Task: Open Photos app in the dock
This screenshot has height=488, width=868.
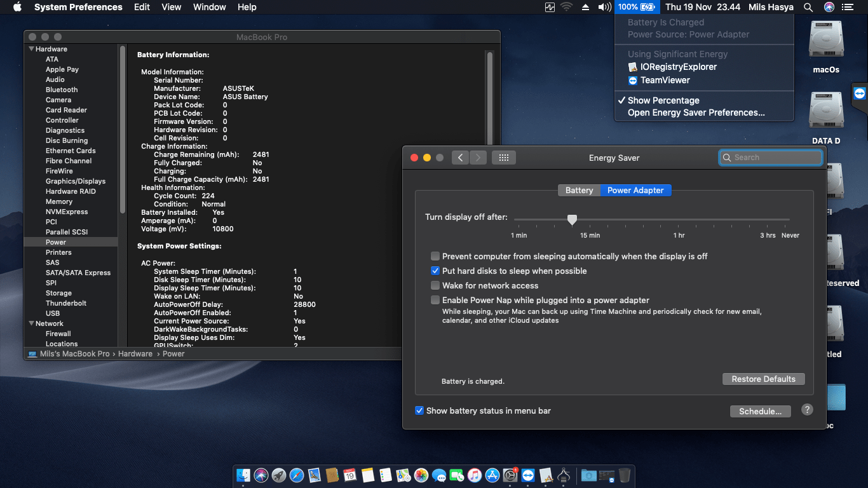Action: [421, 475]
